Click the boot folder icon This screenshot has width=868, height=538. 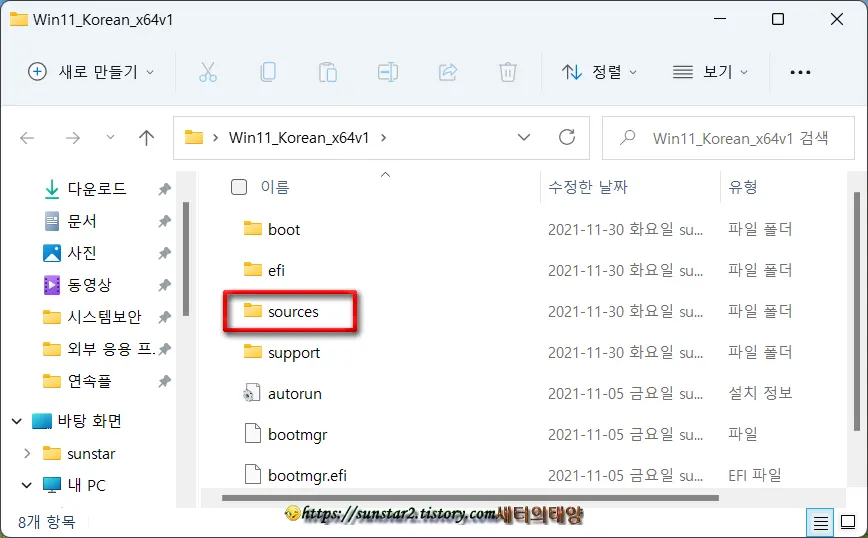(x=253, y=229)
